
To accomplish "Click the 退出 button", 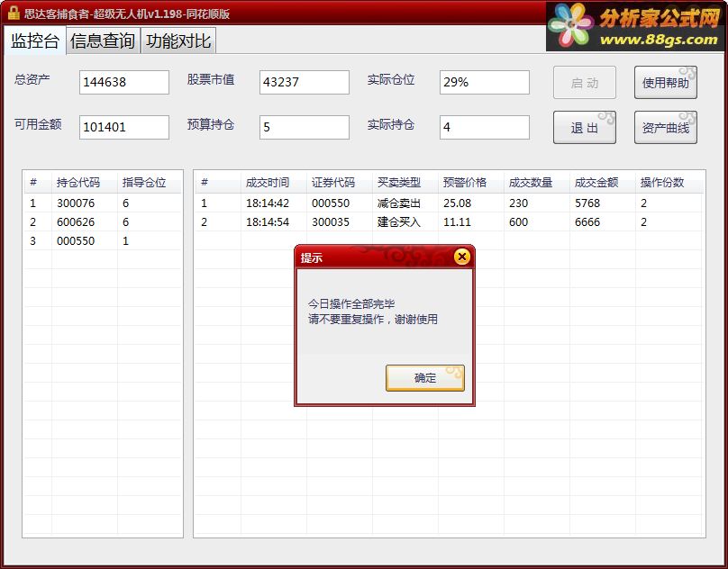I will (585, 128).
